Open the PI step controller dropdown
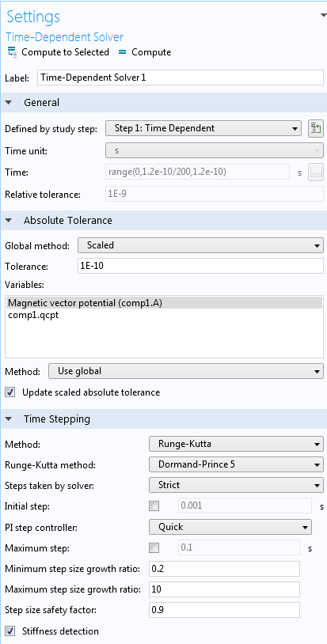 (230, 527)
